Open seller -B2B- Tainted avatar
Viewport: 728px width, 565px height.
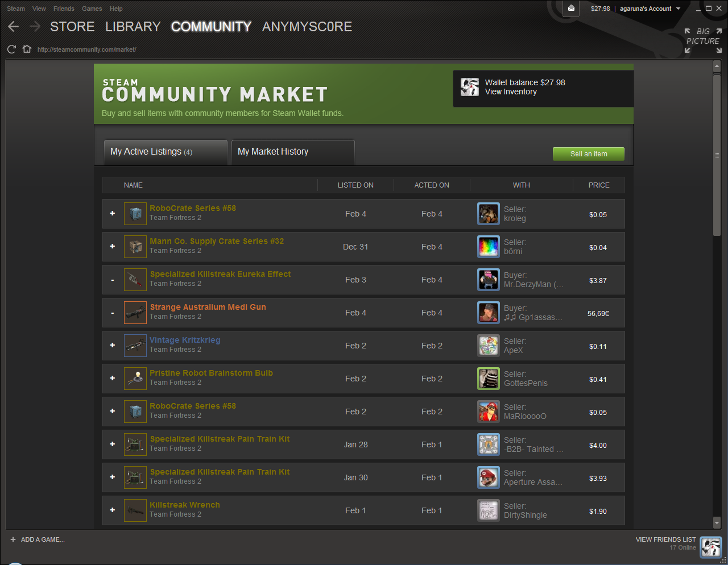coord(489,444)
